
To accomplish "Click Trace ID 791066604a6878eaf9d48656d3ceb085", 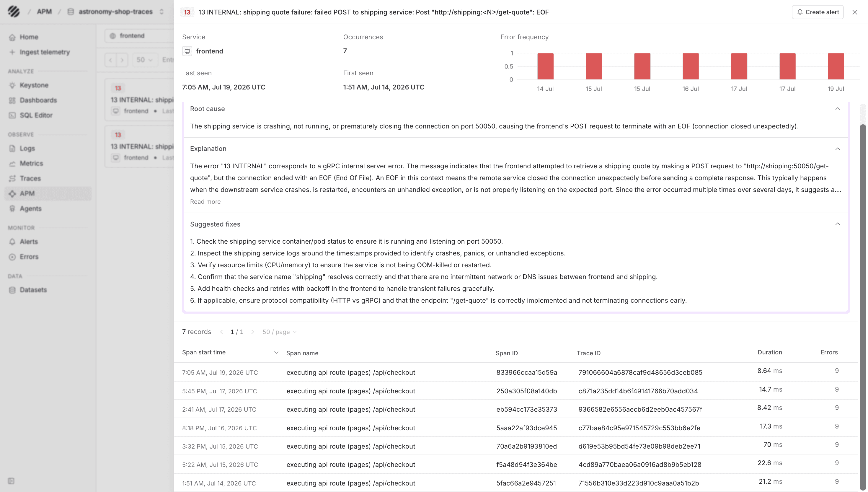I will tap(640, 372).
